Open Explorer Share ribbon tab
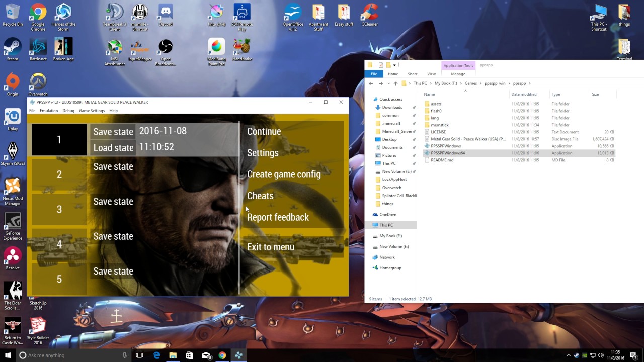 tap(413, 74)
